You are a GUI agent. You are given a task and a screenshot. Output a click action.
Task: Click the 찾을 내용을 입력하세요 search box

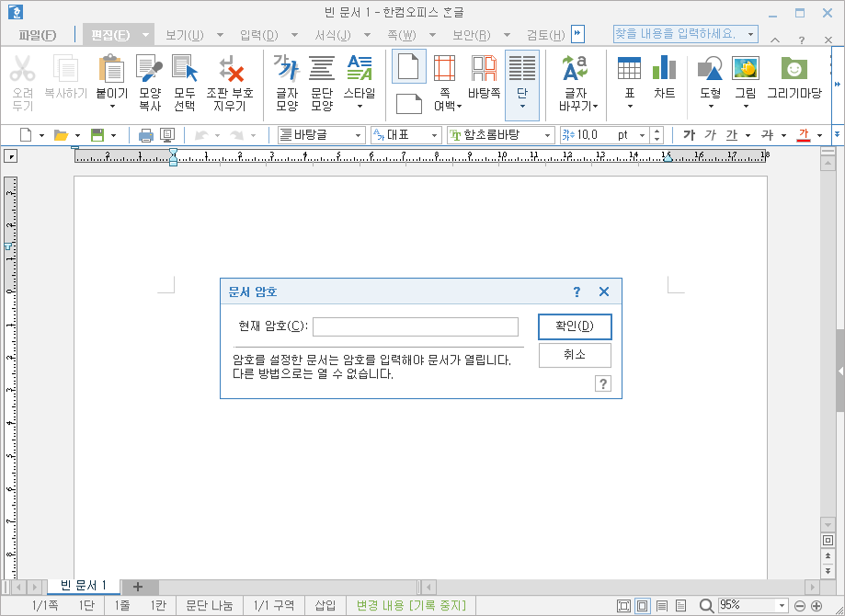pos(686,34)
